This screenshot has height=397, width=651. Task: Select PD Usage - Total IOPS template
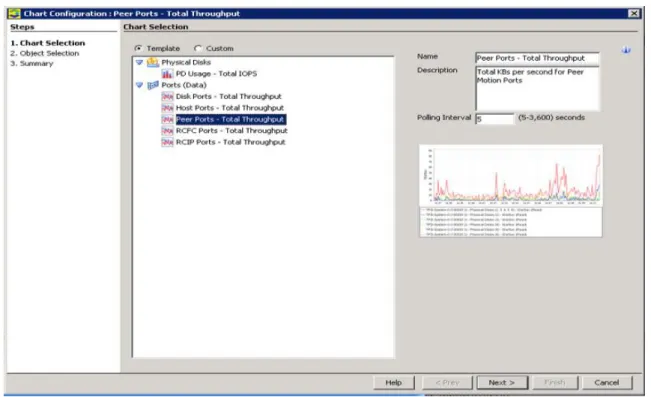216,74
